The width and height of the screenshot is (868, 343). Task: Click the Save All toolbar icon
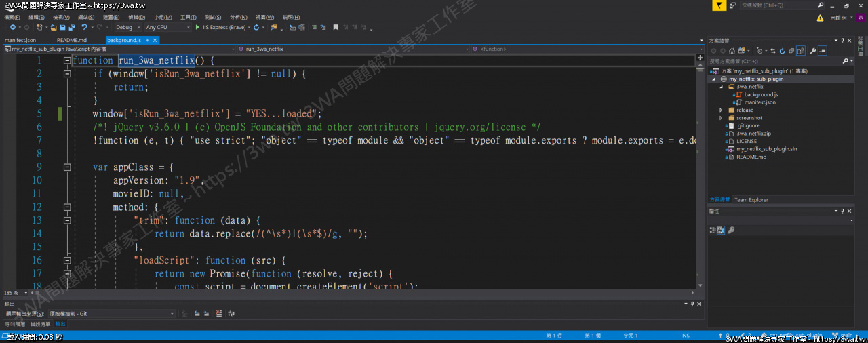pos(71,28)
